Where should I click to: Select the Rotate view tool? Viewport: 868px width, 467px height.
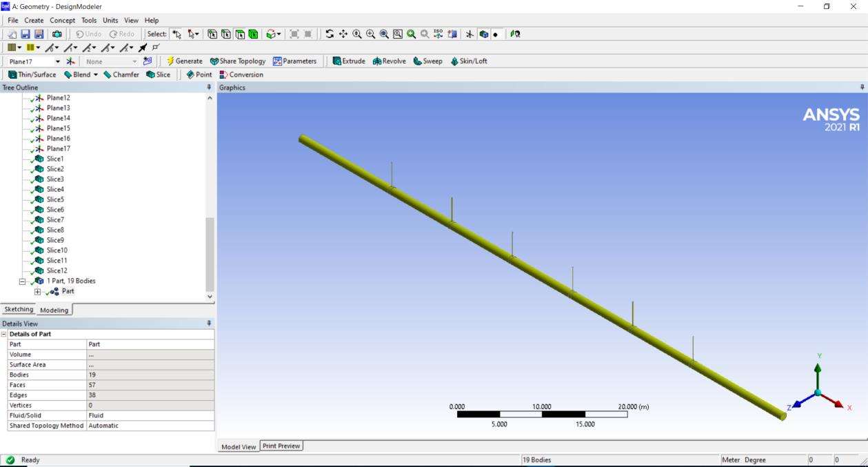coord(330,34)
